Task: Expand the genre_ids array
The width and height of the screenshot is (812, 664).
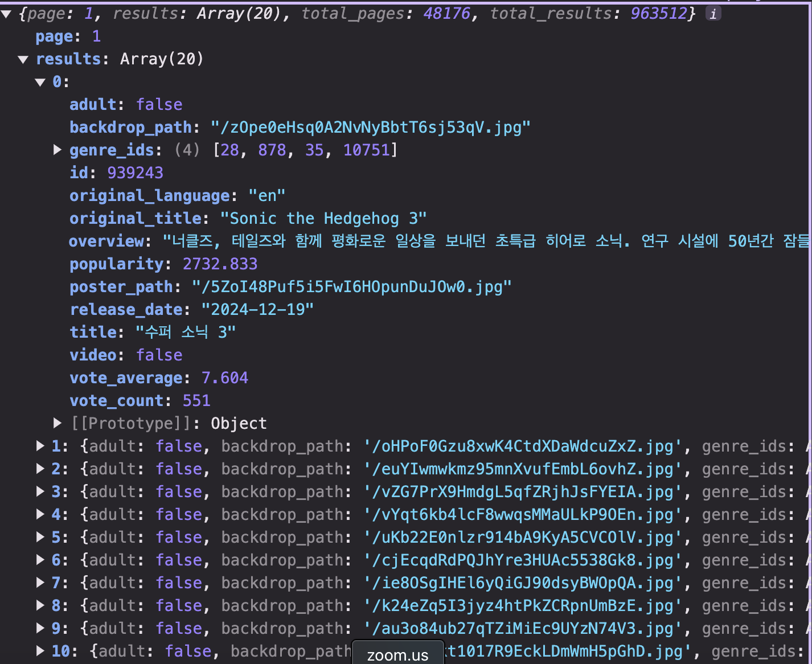Action: click(x=58, y=150)
